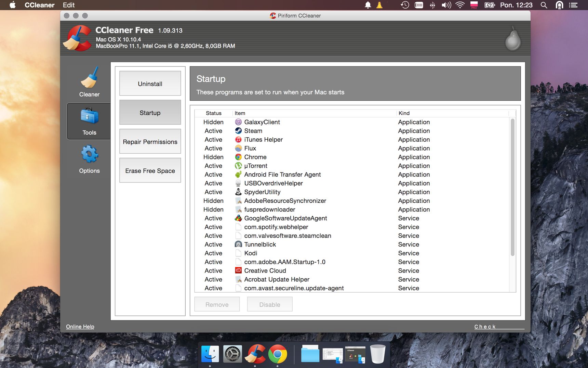
Task: Click the Disable button
Action: coord(270,304)
